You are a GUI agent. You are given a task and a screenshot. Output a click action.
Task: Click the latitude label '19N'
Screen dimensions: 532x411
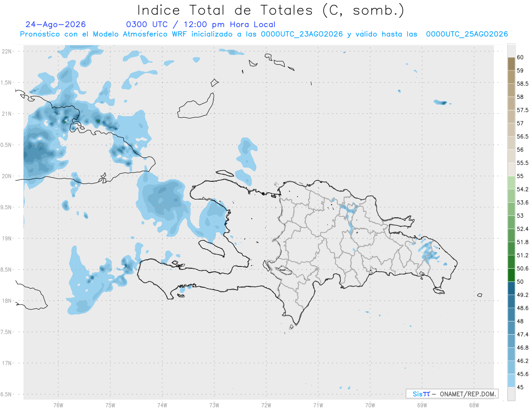pos(7,238)
